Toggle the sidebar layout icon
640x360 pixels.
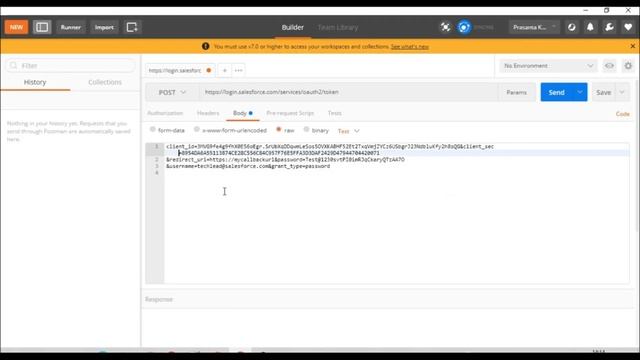[42, 27]
